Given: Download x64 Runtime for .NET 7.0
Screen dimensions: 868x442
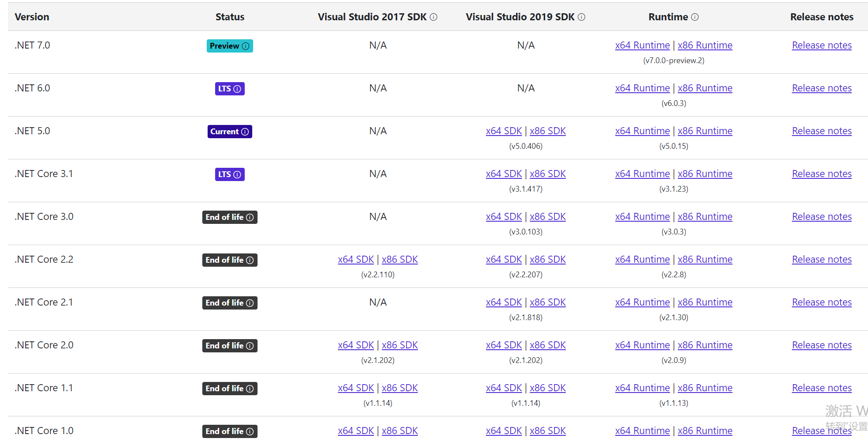Looking at the screenshot, I should click(642, 45).
